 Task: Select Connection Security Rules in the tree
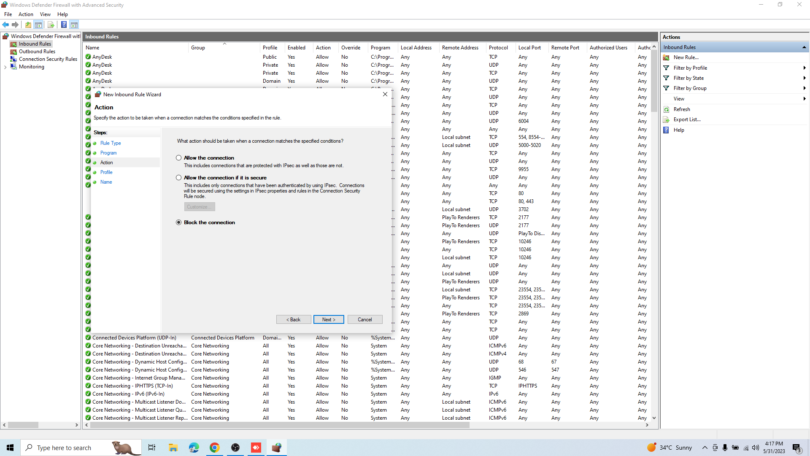click(x=47, y=59)
